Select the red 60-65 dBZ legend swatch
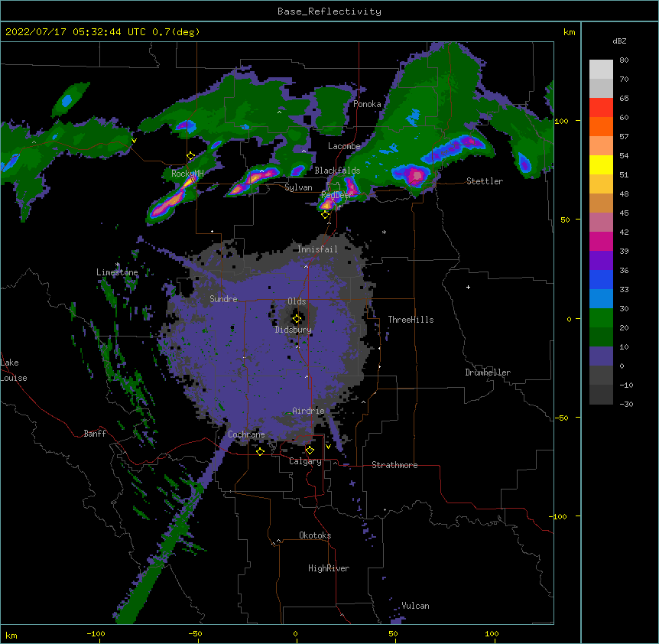This screenshot has height=644, width=659. (x=601, y=108)
